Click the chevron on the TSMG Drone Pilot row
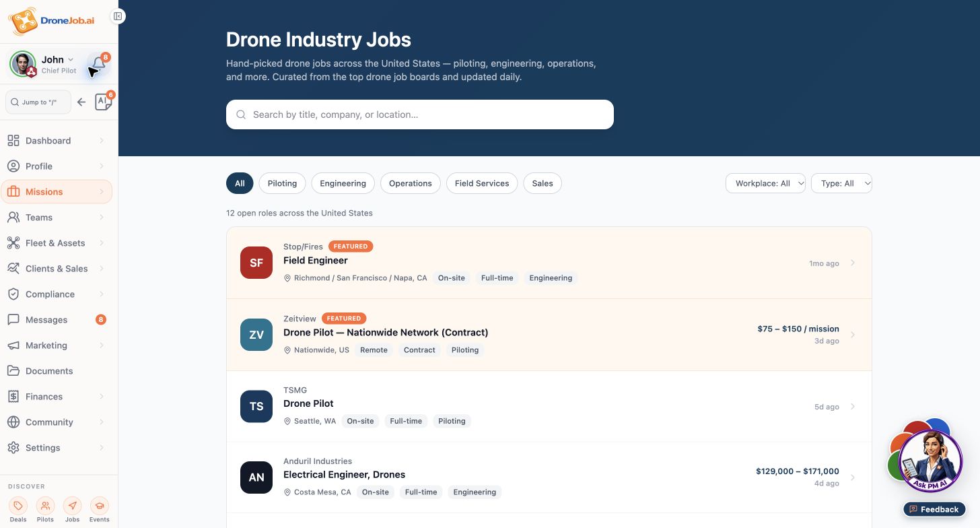 point(853,406)
